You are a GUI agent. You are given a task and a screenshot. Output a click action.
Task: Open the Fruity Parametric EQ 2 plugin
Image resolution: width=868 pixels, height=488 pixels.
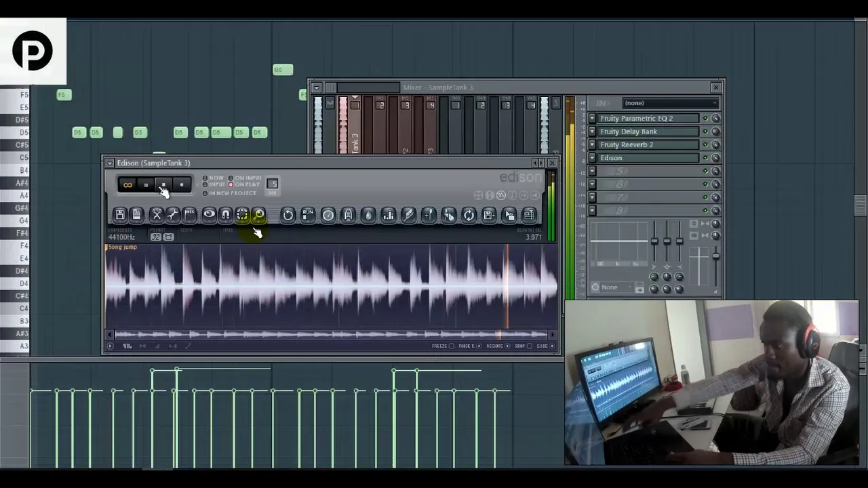(x=648, y=119)
